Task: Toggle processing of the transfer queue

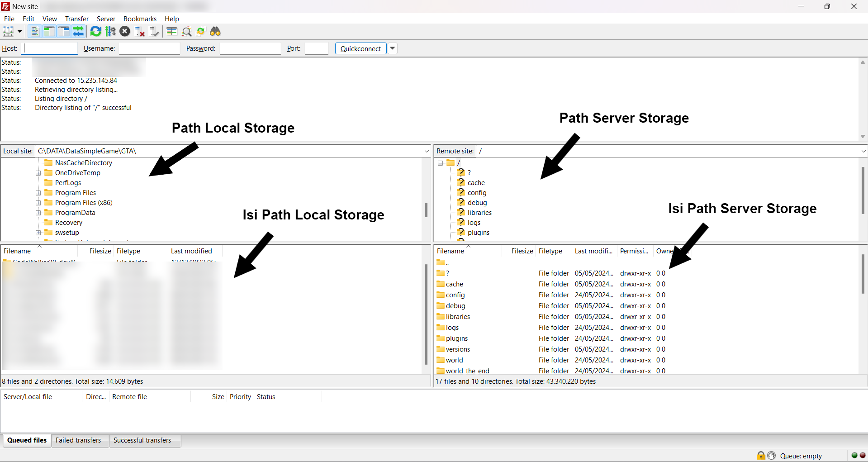Action: click(x=110, y=31)
